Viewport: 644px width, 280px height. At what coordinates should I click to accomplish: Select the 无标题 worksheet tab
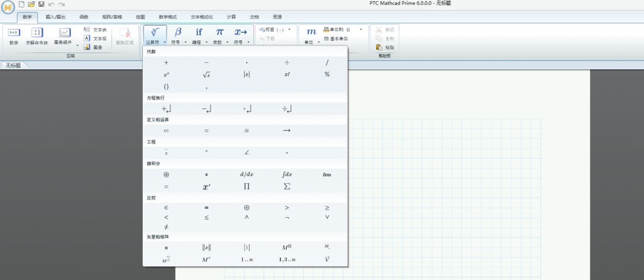[x=13, y=65]
